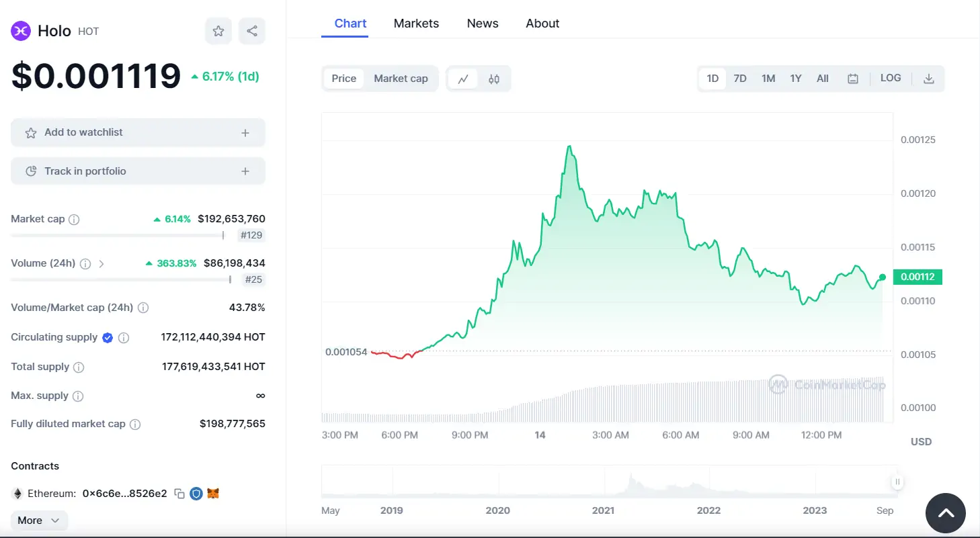The image size is (980, 538).
Task: Click Add to watchlist button
Action: click(x=138, y=133)
